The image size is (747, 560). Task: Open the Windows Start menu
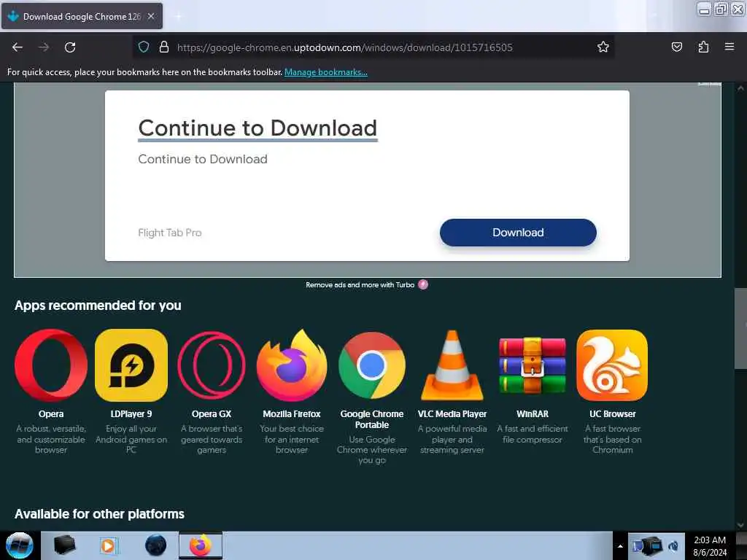pos(19,545)
